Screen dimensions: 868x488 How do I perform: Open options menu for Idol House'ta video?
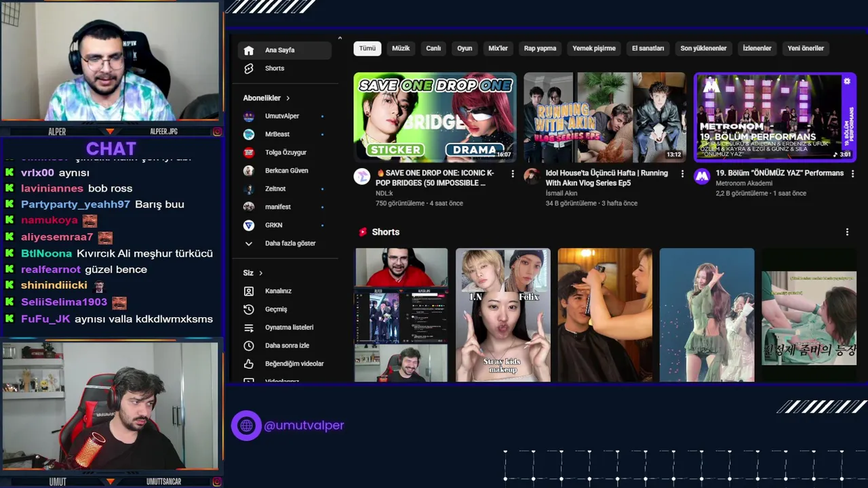(x=682, y=174)
